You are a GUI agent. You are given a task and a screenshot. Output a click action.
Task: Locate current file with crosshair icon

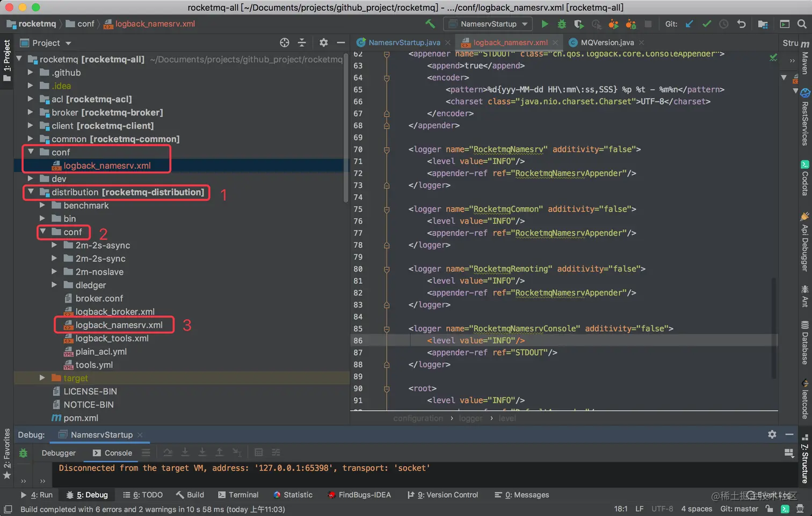tap(285, 42)
